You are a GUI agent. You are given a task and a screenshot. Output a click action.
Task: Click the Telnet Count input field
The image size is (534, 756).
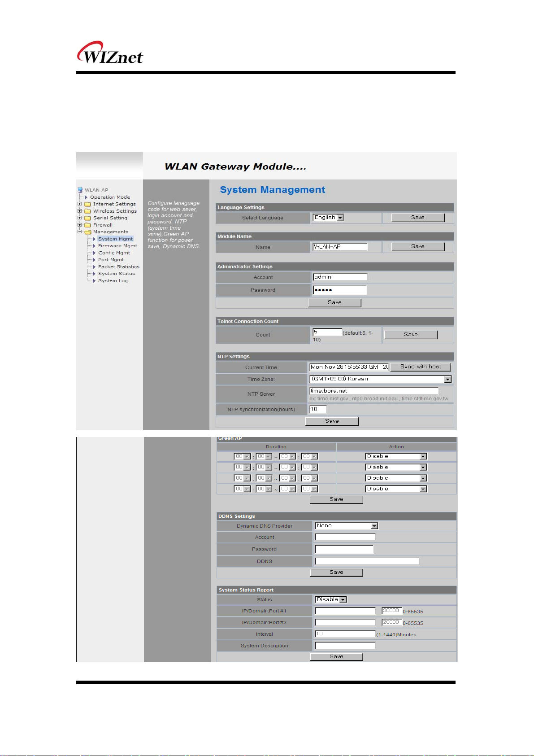click(x=327, y=332)
